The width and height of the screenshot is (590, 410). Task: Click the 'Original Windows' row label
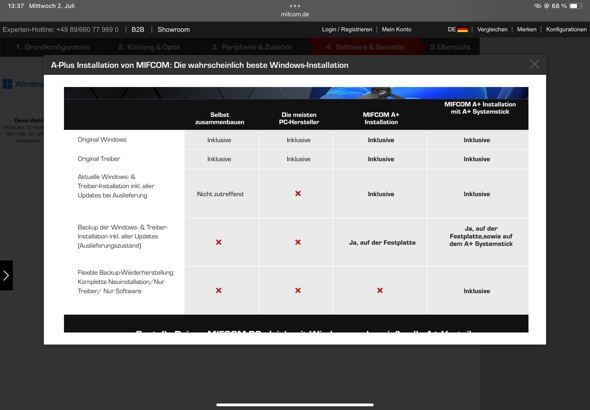pos(102,140)
